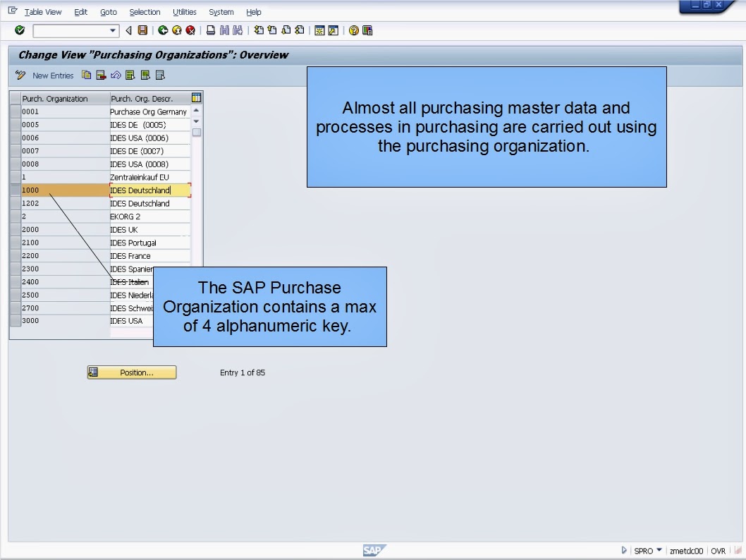Open the SPRO status bar dropdown
The image size is (746, 560).
tap(659, 550)
